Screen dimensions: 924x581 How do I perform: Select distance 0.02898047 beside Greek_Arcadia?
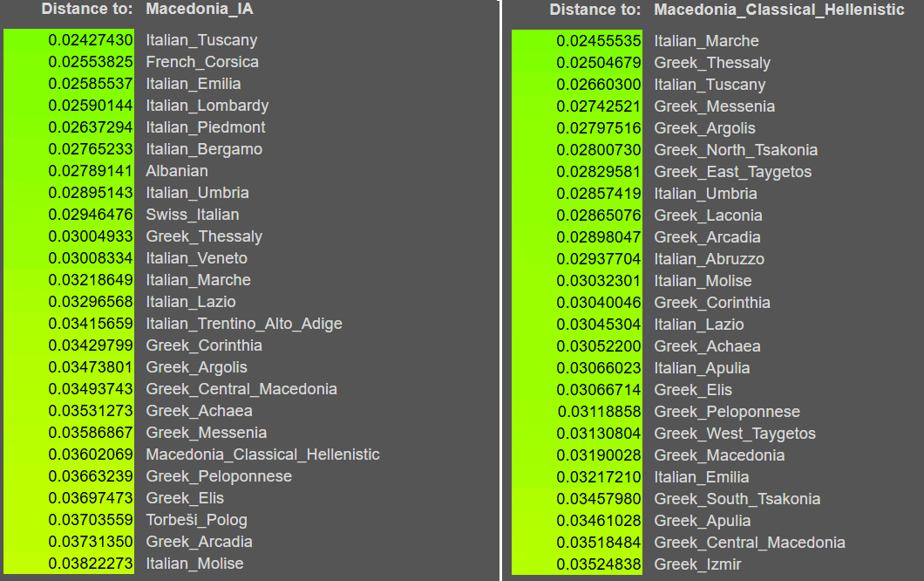tap(599, 237)
